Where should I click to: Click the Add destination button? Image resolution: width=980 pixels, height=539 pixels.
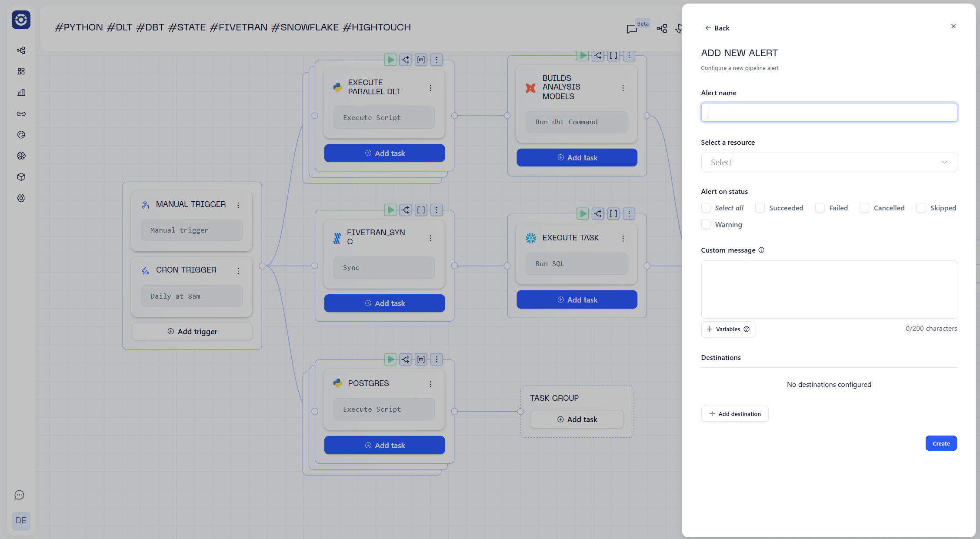point(735,414)
